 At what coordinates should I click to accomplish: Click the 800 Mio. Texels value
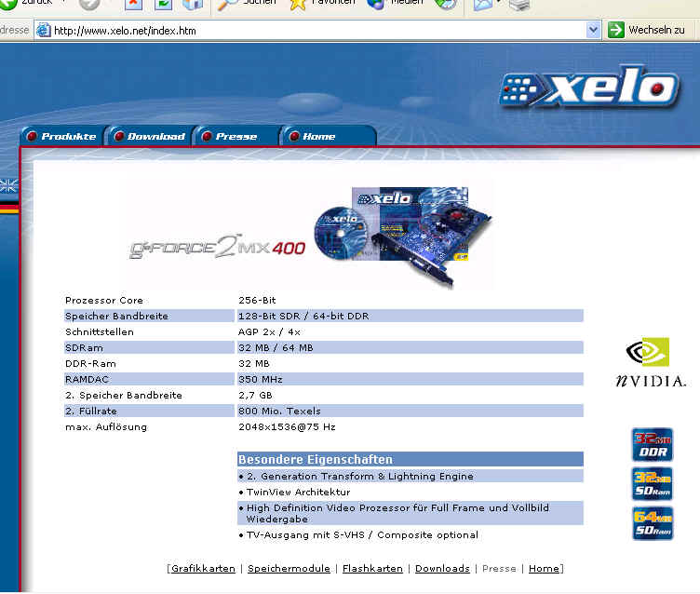[x=279, y=411]
